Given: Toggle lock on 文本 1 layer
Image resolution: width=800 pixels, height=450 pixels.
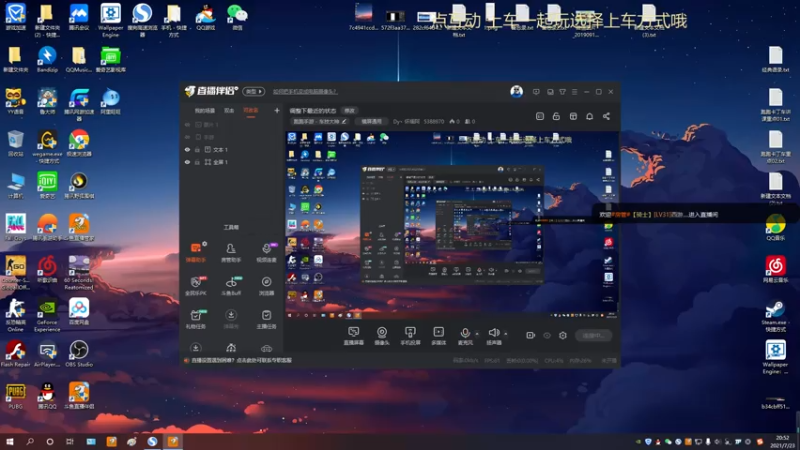Looking at the screenshot, I should [197, 149].
